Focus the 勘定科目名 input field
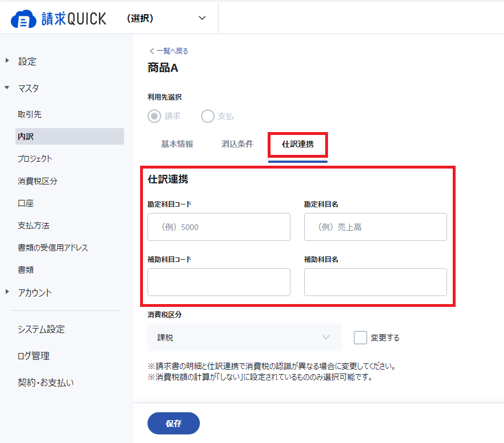This screenshot has width=504, height=443. click(x=375, y=227)
